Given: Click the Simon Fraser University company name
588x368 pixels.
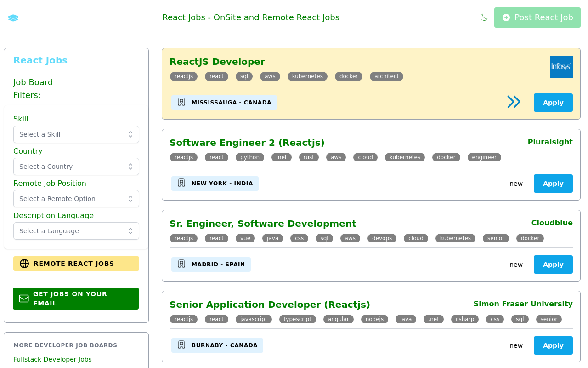Looking at the screenshot, I should point(523,304).
